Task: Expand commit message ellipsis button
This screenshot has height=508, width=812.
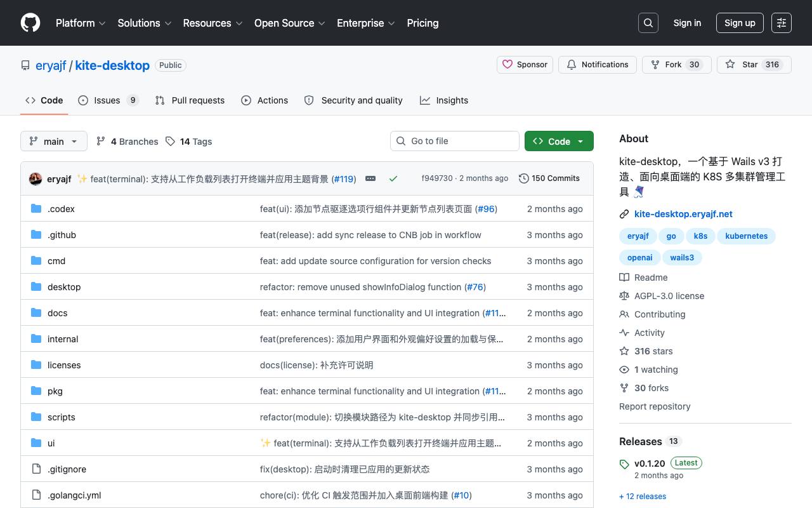Action: tap(370, 178)
